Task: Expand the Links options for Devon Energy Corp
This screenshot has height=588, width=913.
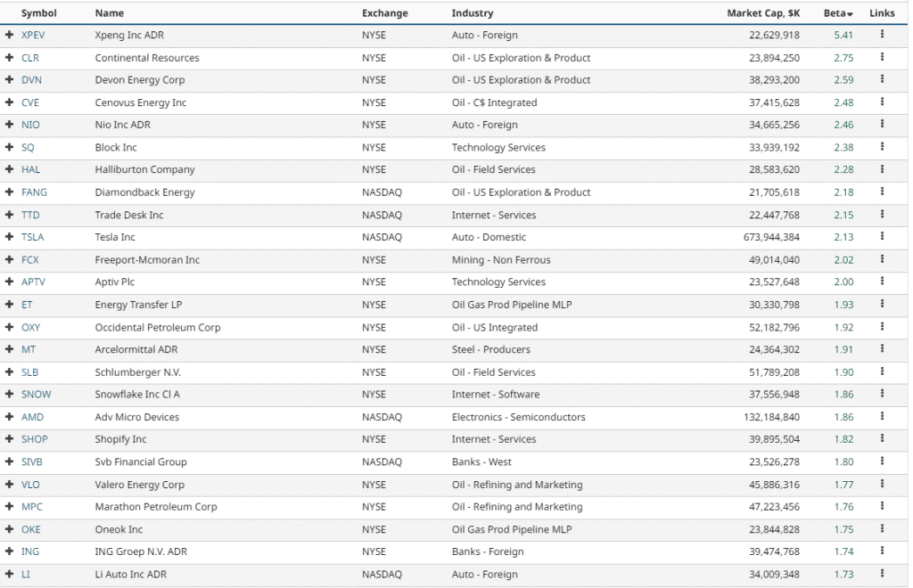Action: (882, 80)
